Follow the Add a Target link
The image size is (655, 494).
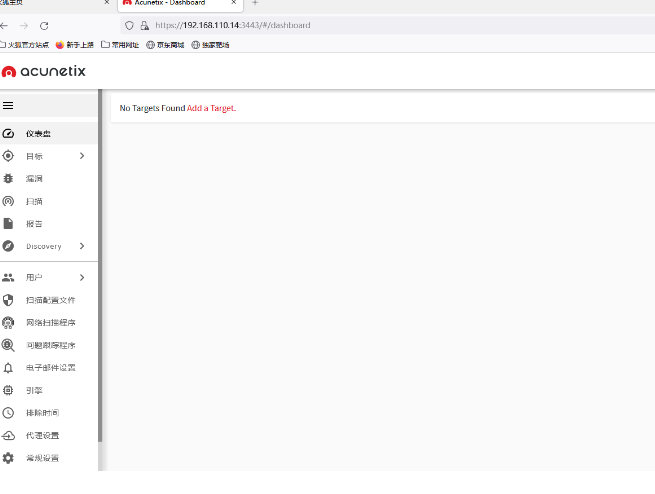[211, 108]
